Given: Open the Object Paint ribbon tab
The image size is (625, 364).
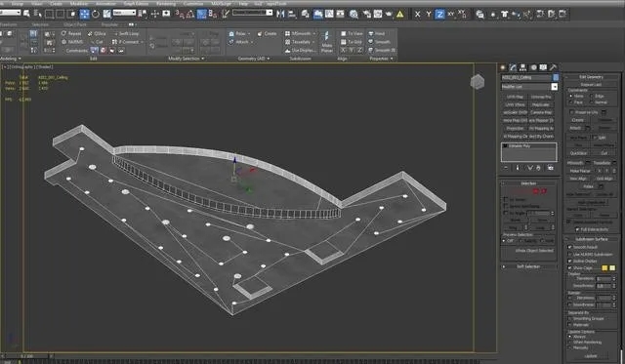Looking at the screenshot, I should coord(74,24).
